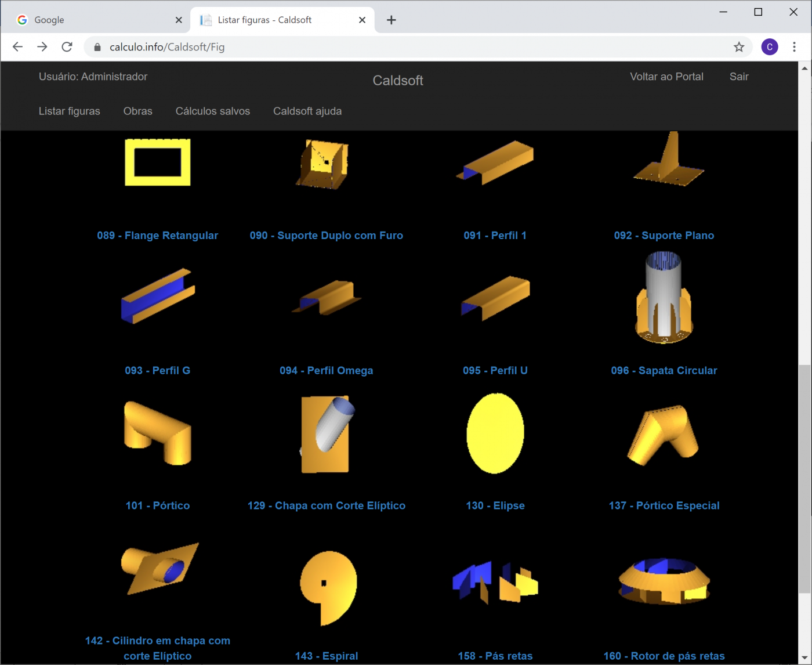Click the vertical scrollbar down arrow
The image size is (812, 665).
point(804,658)
